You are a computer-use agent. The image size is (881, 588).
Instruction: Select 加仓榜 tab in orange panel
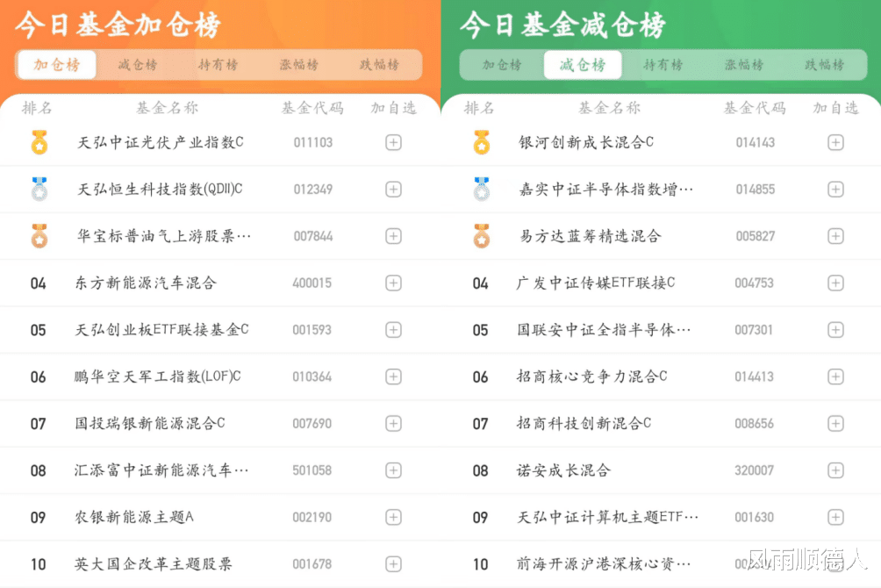57,65
